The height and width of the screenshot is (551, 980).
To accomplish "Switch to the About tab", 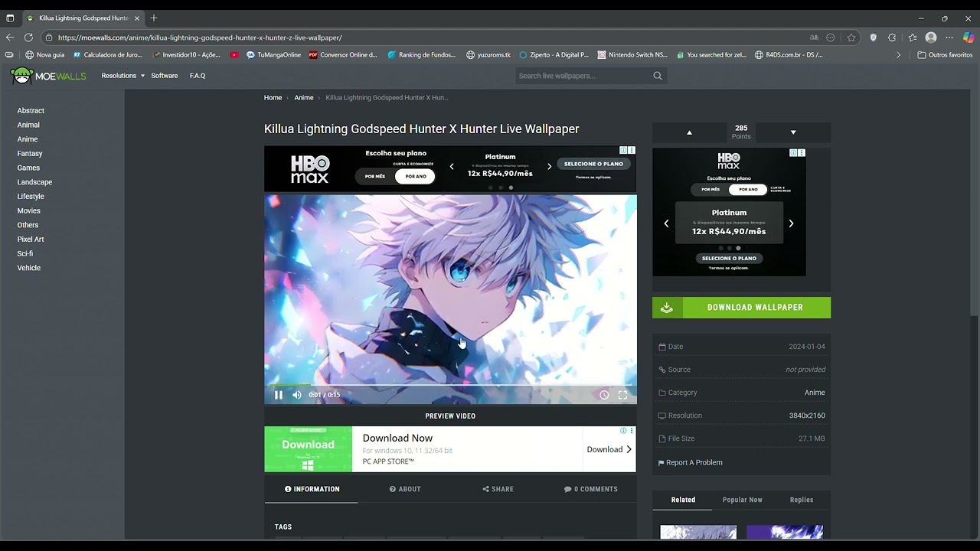I will click(x=405, y=489).
